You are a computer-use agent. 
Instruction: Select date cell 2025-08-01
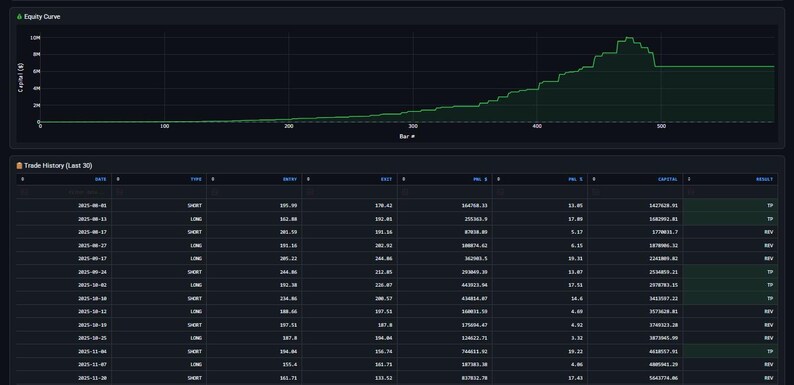92,206
